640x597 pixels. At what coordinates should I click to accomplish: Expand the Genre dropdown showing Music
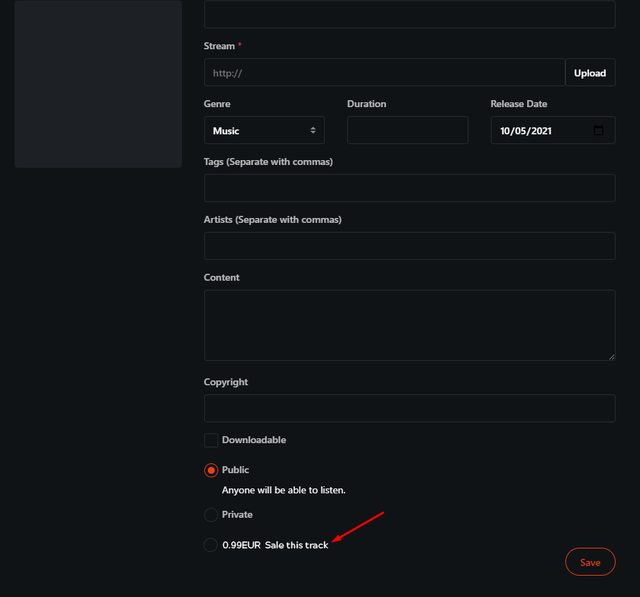264,130
